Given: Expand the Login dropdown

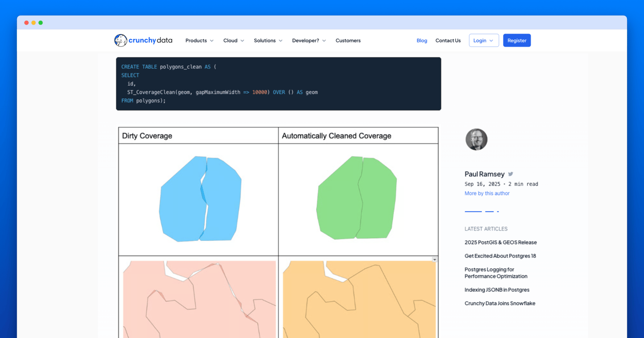Looking at the screenshot, I should point(484,40).
